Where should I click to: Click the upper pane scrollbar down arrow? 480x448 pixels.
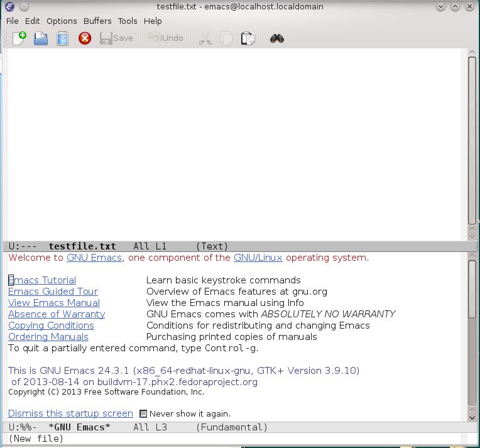click(472, 237)
